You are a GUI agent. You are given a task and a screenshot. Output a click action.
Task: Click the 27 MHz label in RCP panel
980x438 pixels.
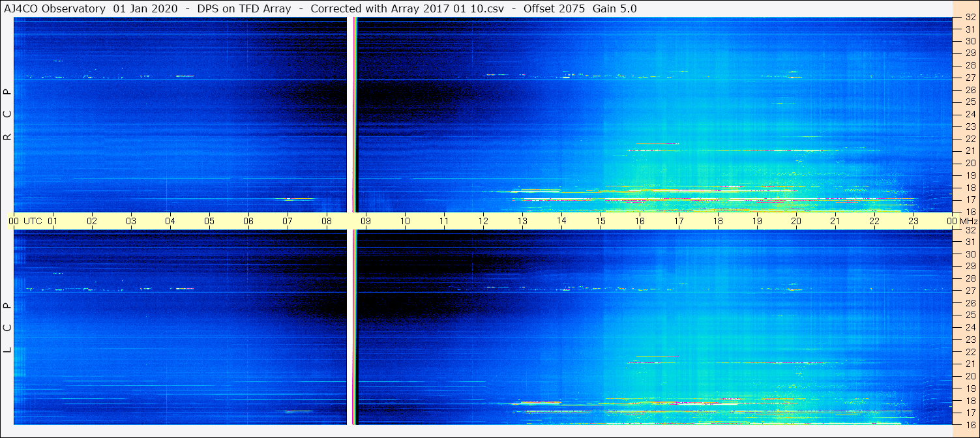click(x=970, y=78)
